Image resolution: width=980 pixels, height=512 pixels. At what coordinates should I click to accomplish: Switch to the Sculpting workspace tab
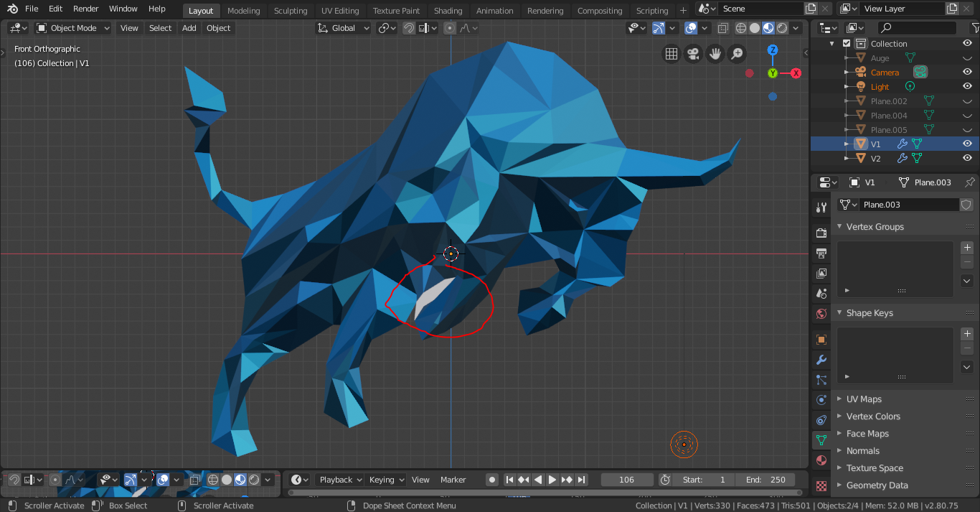point(291,11)
